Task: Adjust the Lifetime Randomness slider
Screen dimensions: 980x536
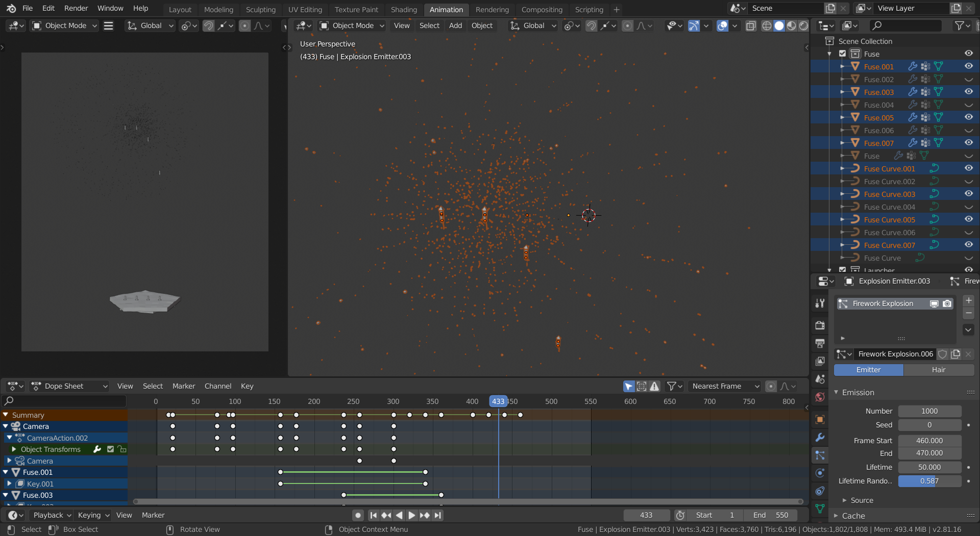Action: 929,481
